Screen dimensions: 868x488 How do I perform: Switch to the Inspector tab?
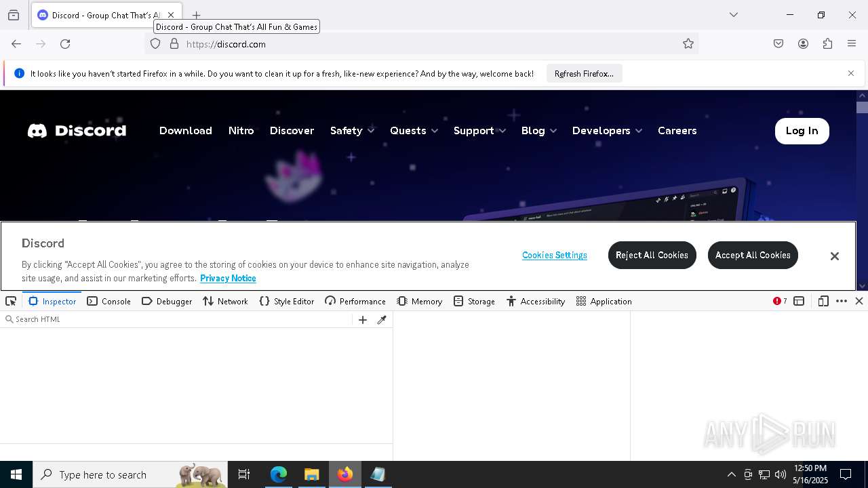pos(52,302)
